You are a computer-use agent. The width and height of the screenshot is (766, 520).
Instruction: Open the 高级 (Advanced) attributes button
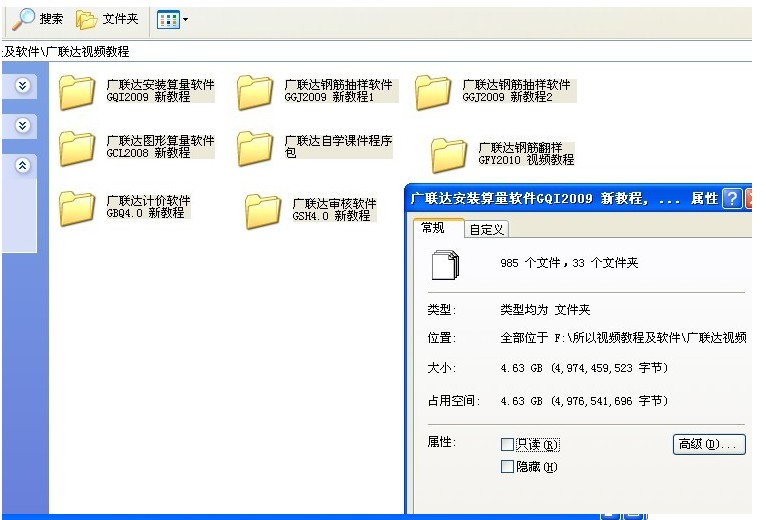pyautogui.click(x=709, y=444)
